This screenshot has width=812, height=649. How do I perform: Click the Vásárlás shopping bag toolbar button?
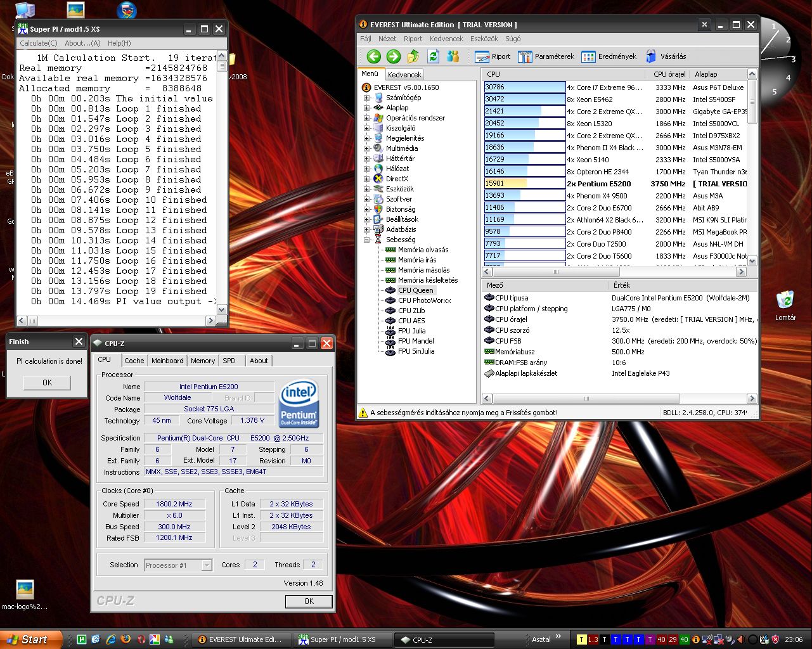[666, 56]
